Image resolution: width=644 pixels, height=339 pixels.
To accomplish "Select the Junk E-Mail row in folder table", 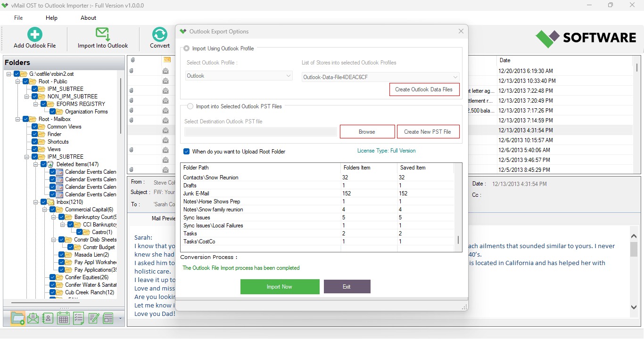I will [317, 194].
